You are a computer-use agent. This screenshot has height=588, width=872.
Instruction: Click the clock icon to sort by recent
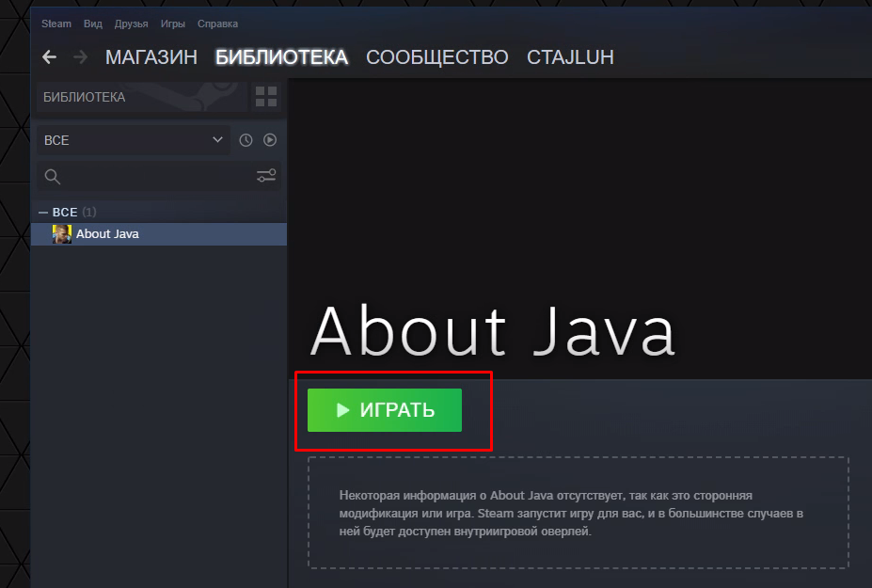coord(246,140)
